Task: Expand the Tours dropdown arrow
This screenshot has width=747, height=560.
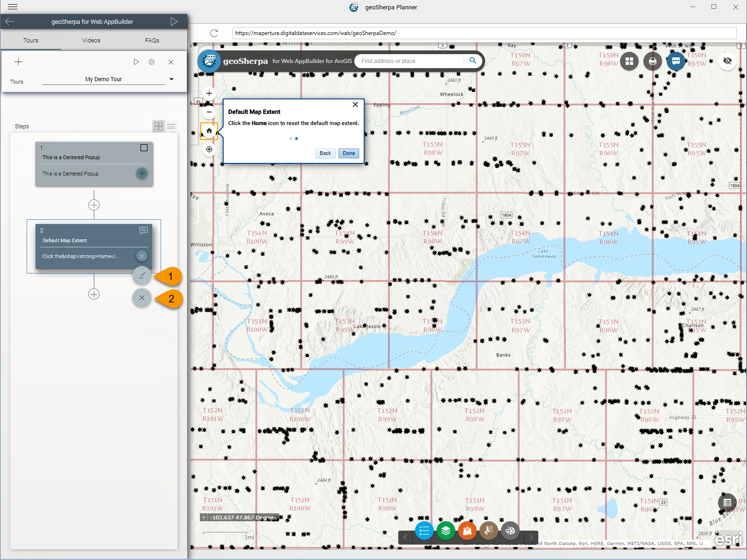Action: (171, 79)
